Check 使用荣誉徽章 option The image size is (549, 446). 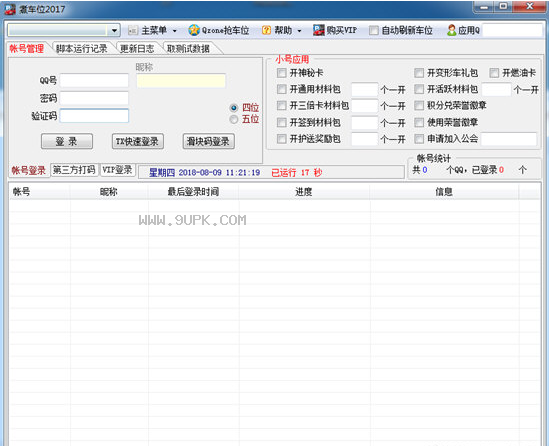tap(419, 122)
